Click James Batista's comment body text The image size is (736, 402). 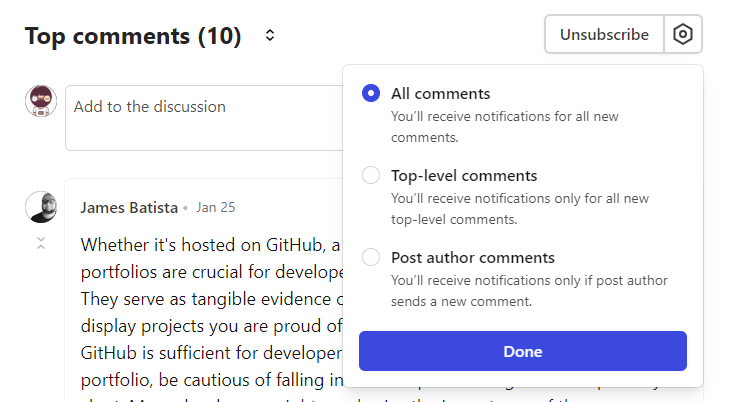point(211,312)
